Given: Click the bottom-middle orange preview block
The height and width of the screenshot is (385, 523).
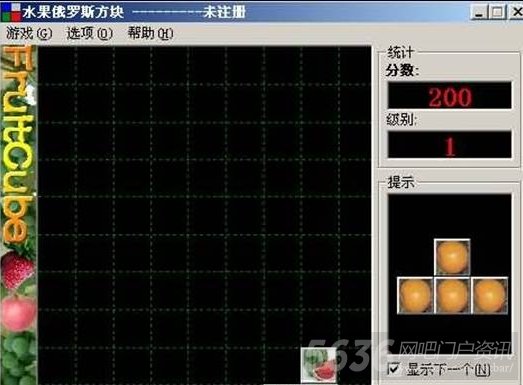Looking at the screenshot, I should click(x=452, y=295).
